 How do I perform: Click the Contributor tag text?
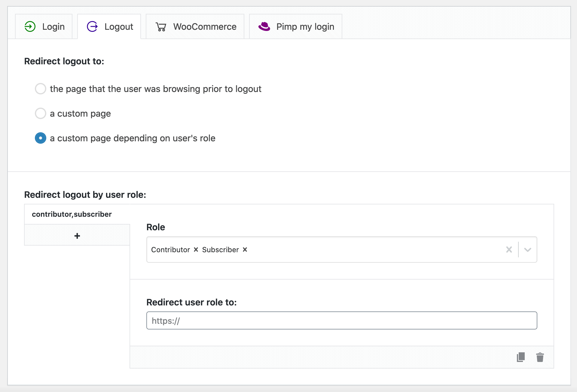pyautogui.click(x=170, y=250)
